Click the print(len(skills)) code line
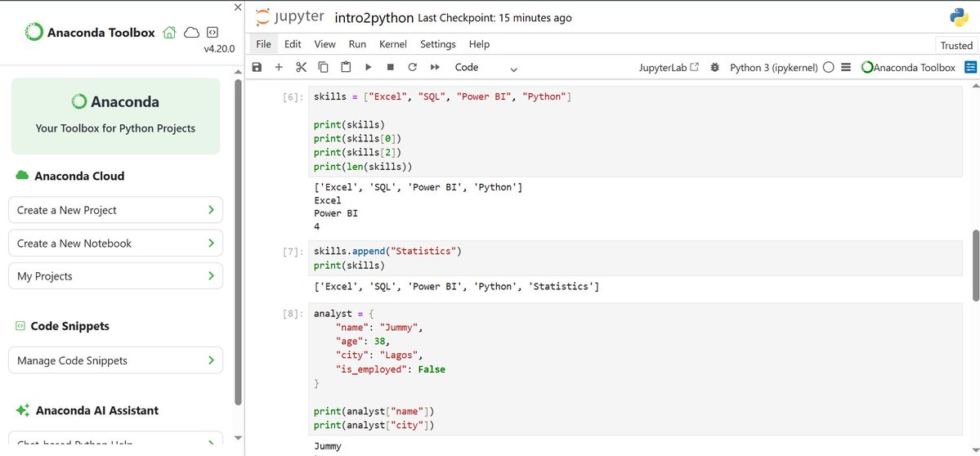Viewport: 980px width, 456px height. (x=363, y=166)
